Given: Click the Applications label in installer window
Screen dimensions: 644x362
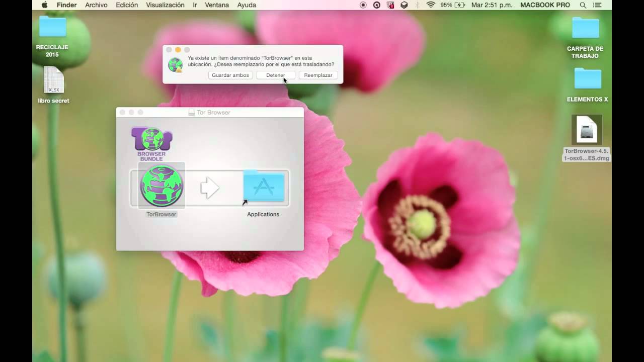Looking at the screenshot, I should tap(263, 214).
